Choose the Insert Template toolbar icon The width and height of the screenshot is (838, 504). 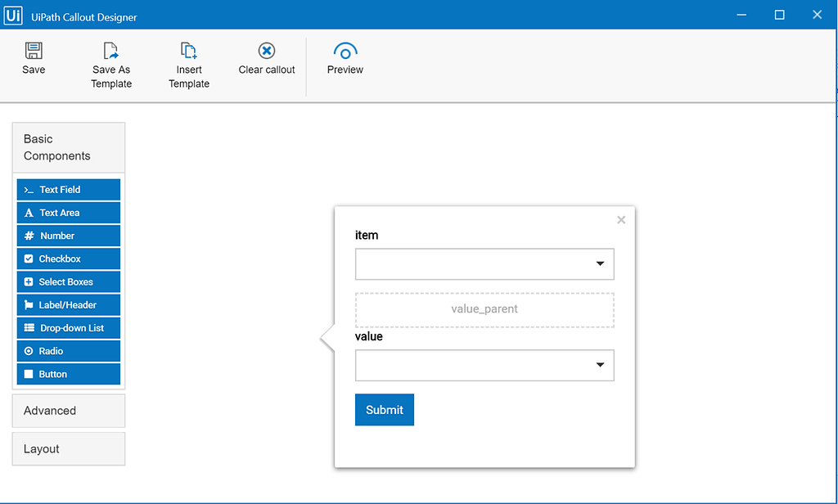point(189,51)
